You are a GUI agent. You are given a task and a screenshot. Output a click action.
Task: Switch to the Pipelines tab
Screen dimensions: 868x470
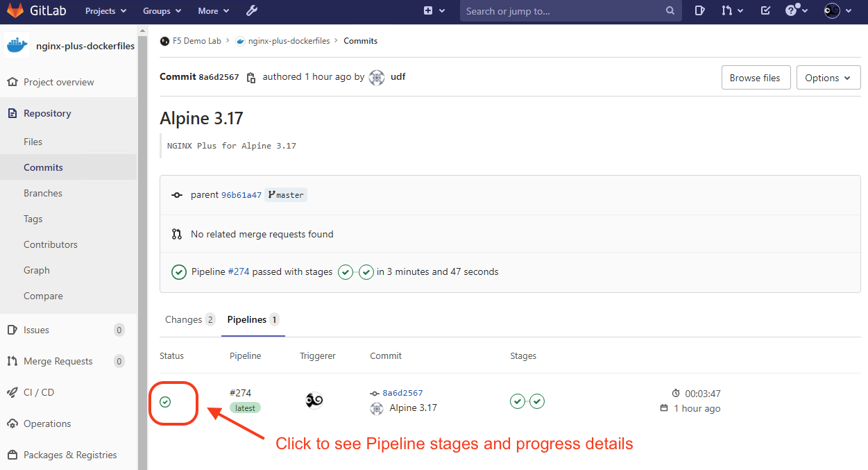(x=253, y=320)
